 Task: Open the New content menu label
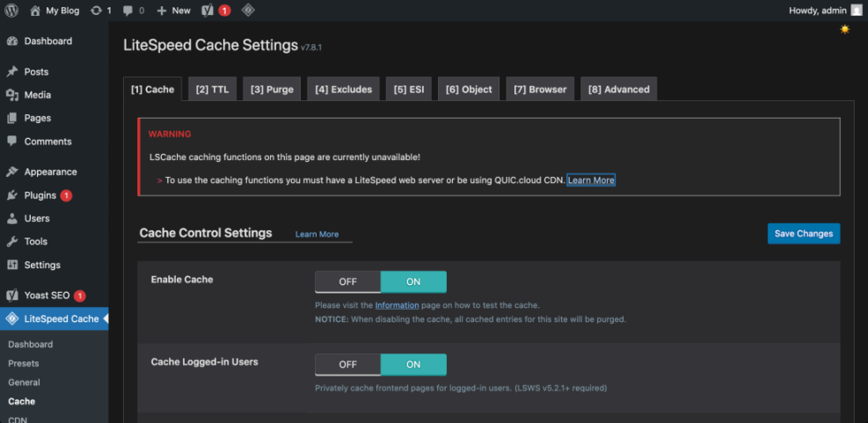click(181, 11)
